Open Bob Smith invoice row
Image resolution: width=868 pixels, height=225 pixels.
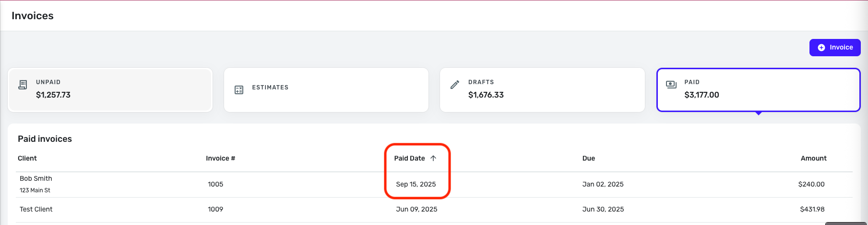36,178
